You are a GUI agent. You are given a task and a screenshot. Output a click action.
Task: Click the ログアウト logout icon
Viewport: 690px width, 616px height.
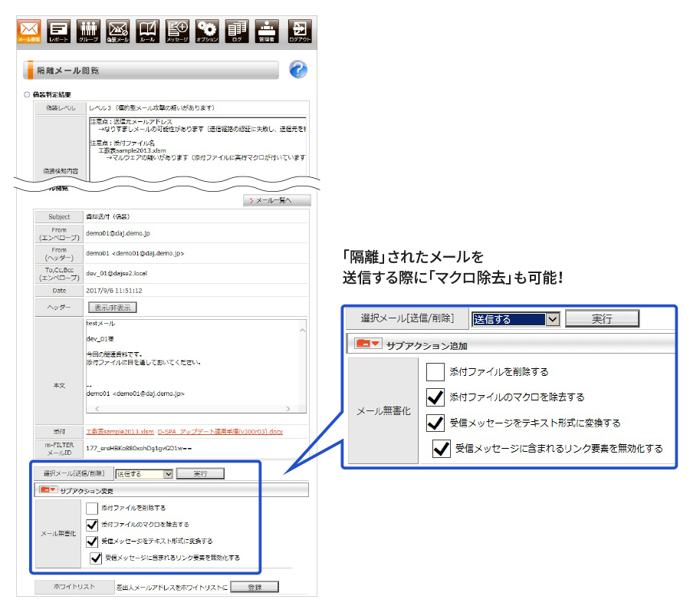coord(299,30)
